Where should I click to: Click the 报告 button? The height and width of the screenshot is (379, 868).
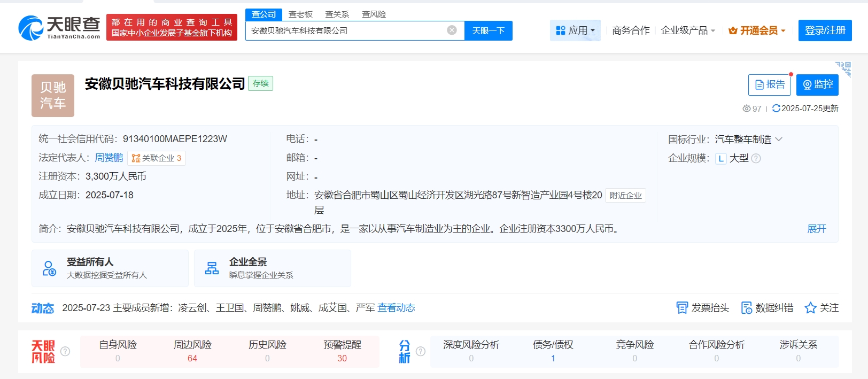coord(770,84)
